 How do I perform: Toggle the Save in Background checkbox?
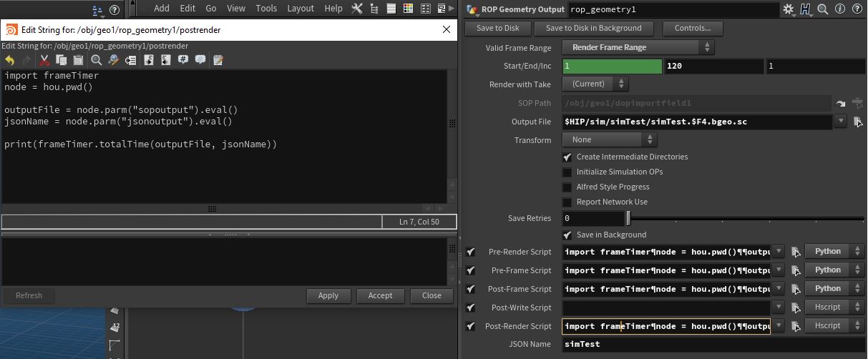[567, 235]
